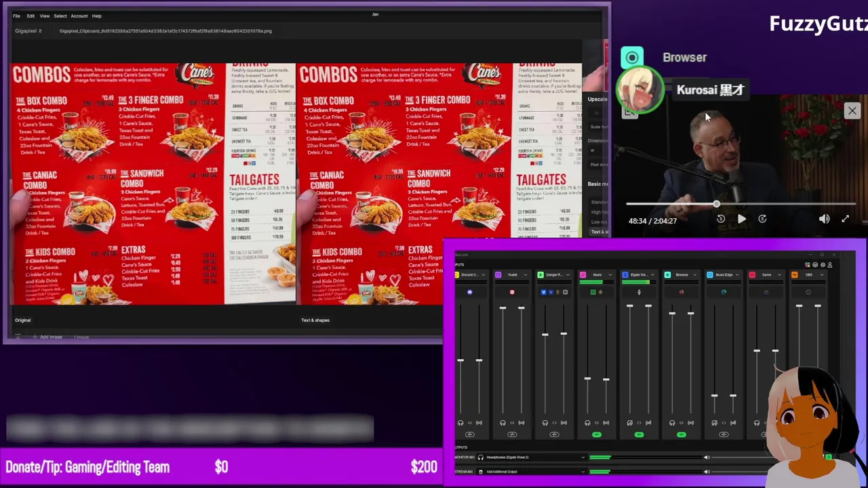Click the purple Vivaldi channel icon
The width and height of the screenshot is (868, 488).
point(498,275)
